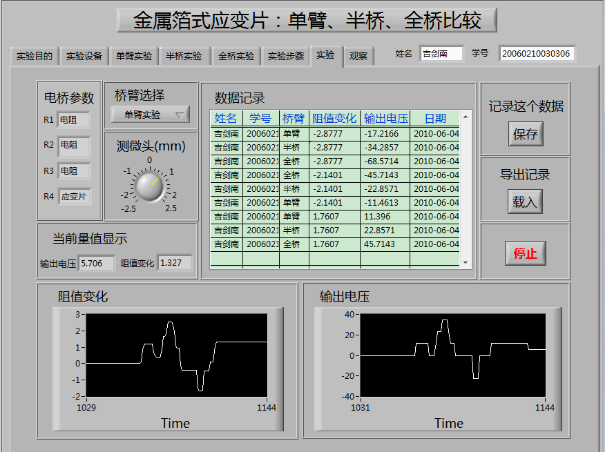Click the 保存 button
This screenshot has width=605, height=453.
click(526, 134)
